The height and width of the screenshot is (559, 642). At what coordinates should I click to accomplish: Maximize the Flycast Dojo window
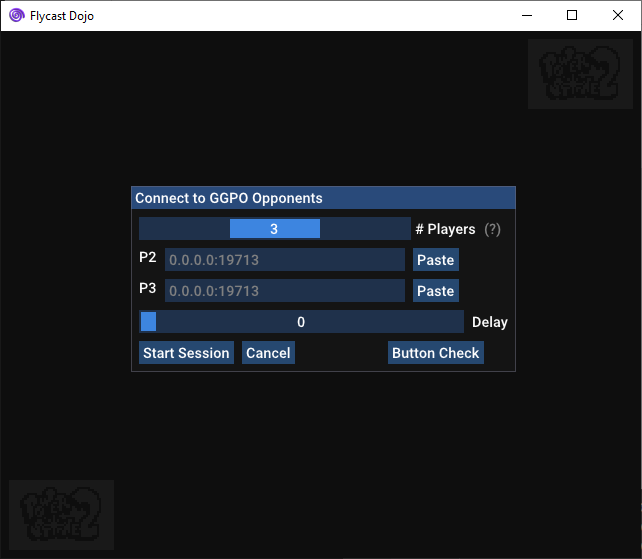(572, 16)
